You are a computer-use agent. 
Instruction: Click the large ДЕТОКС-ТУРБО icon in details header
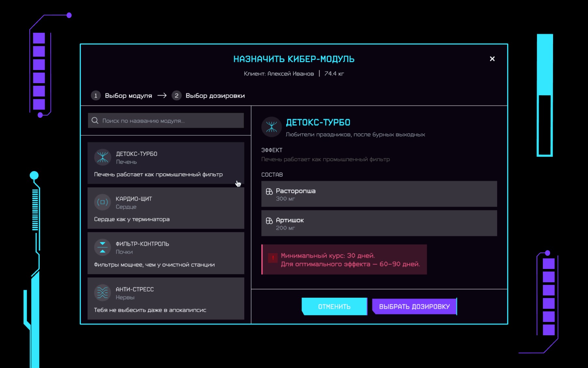pyautogui.click(x=271, y=127)
